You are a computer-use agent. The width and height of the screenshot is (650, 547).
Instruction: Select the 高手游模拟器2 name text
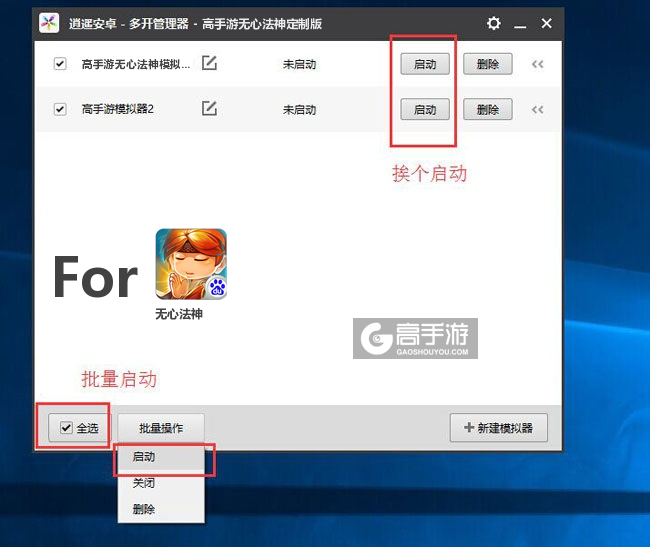point(118,109)
